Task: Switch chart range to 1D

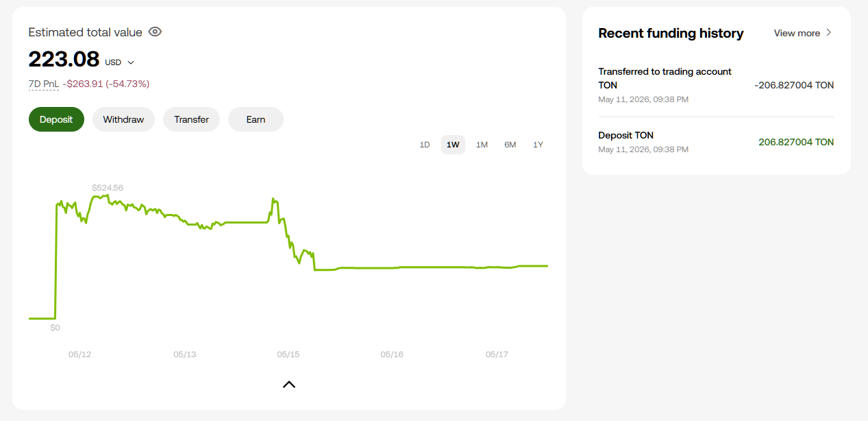Action: click(425, 145)
